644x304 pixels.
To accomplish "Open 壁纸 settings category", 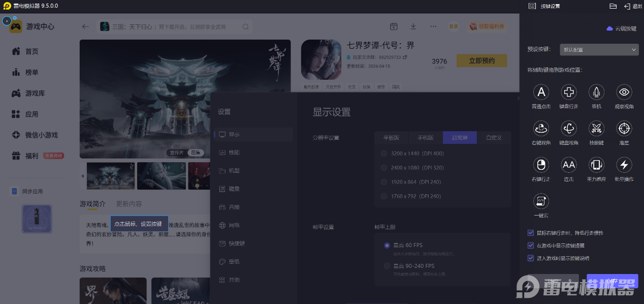I will (253, 261).
